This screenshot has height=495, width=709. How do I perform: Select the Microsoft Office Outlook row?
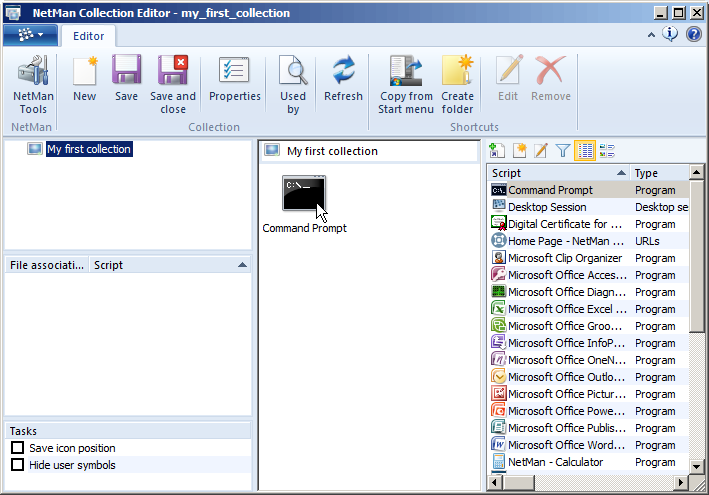click(589, 377)
